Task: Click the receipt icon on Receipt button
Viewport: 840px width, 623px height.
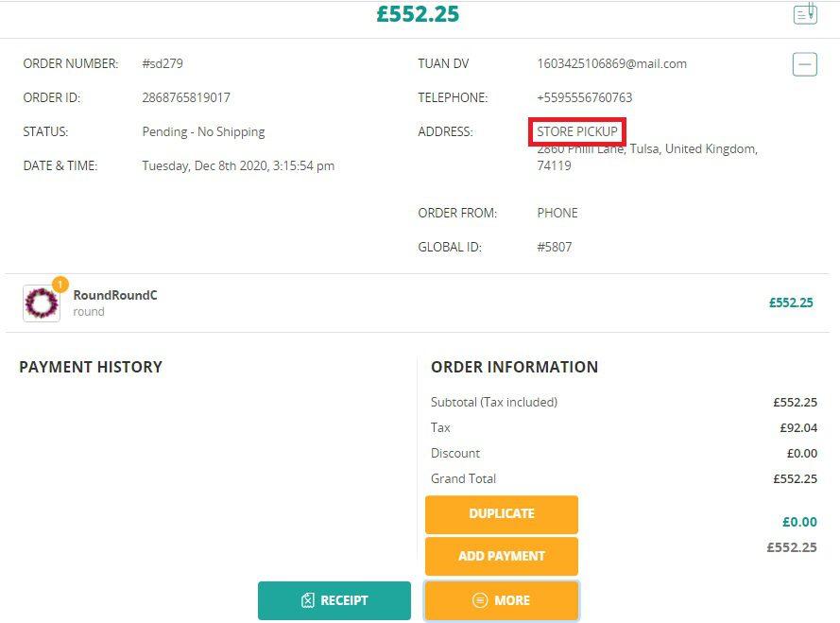Action: point(308,600)
